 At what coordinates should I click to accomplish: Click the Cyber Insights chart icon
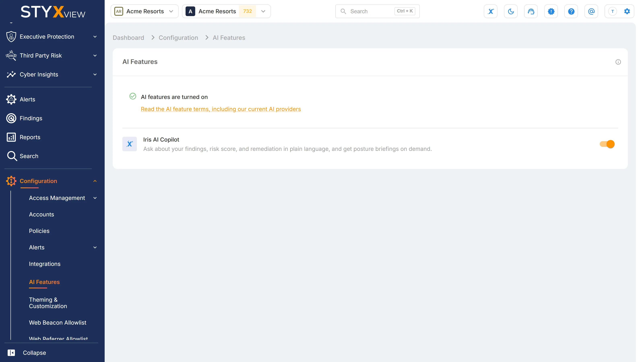pyautogui.click(x=11, y=74)
